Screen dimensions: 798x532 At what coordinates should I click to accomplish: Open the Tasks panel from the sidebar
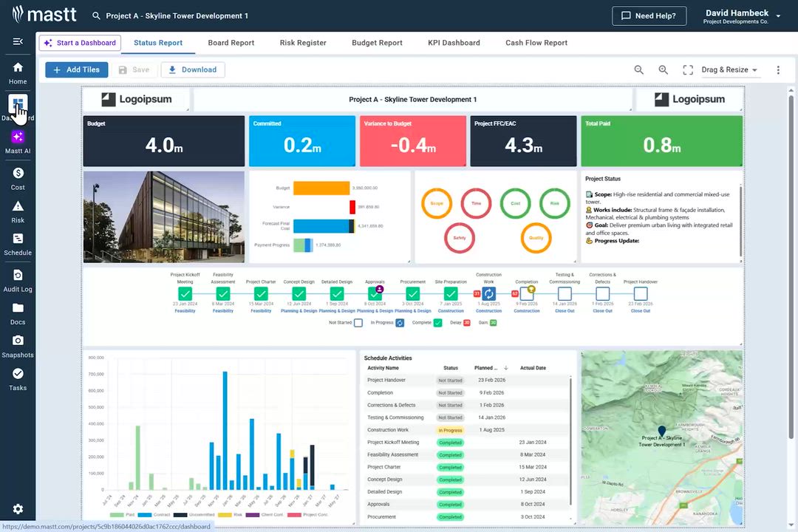coord(17,378)
